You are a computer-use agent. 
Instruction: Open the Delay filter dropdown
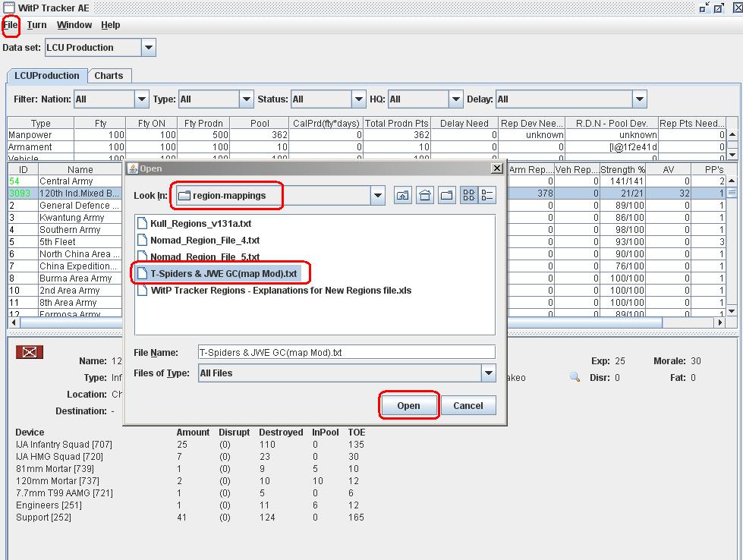[x=639, y=99]
